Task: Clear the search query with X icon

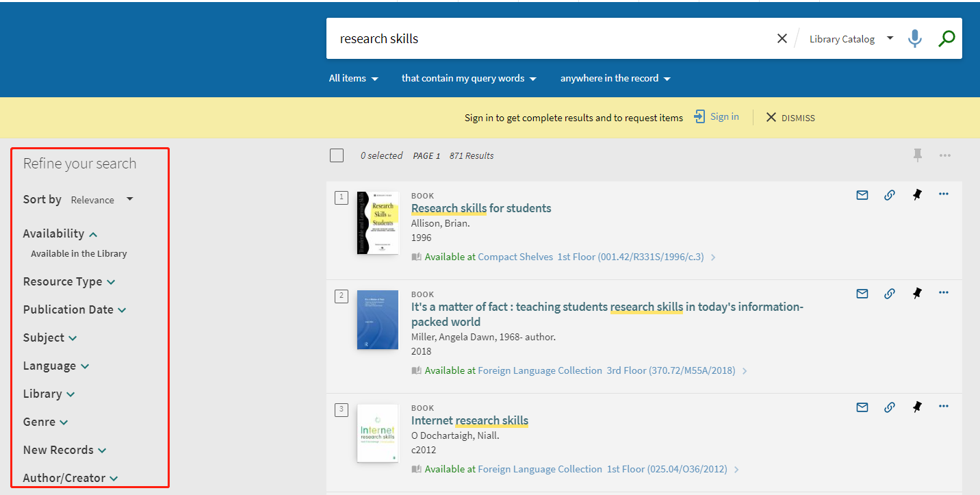Action: point(782,39)
